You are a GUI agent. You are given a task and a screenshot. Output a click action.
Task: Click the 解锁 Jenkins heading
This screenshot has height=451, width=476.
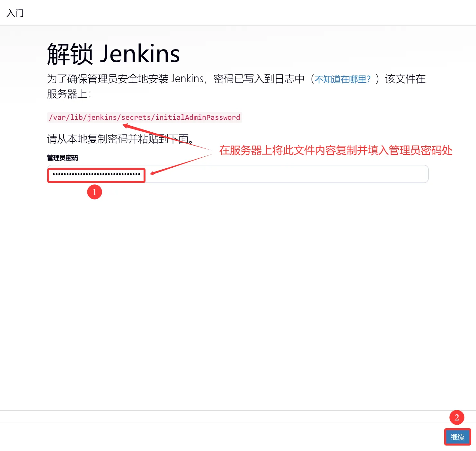click(x=113, y=54)
